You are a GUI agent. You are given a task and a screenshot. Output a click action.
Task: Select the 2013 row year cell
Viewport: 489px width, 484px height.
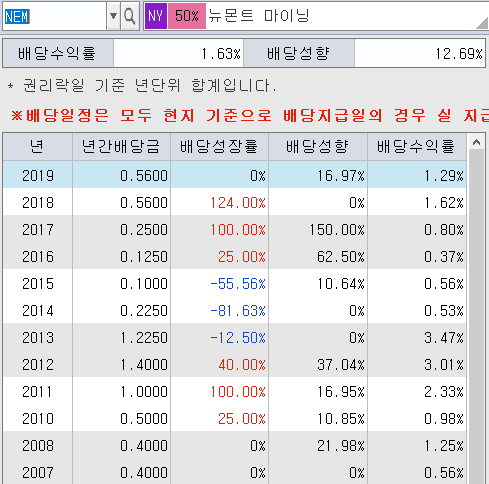(38, 338)
